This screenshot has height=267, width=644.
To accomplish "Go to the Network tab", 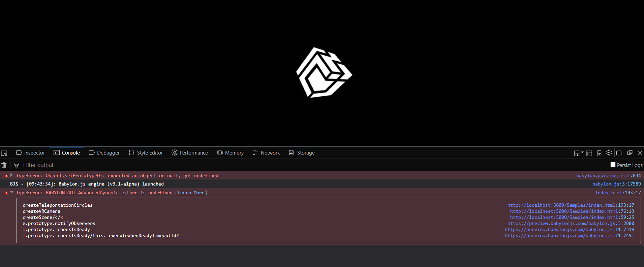I will pyautogui.click(x=266, y=153).
